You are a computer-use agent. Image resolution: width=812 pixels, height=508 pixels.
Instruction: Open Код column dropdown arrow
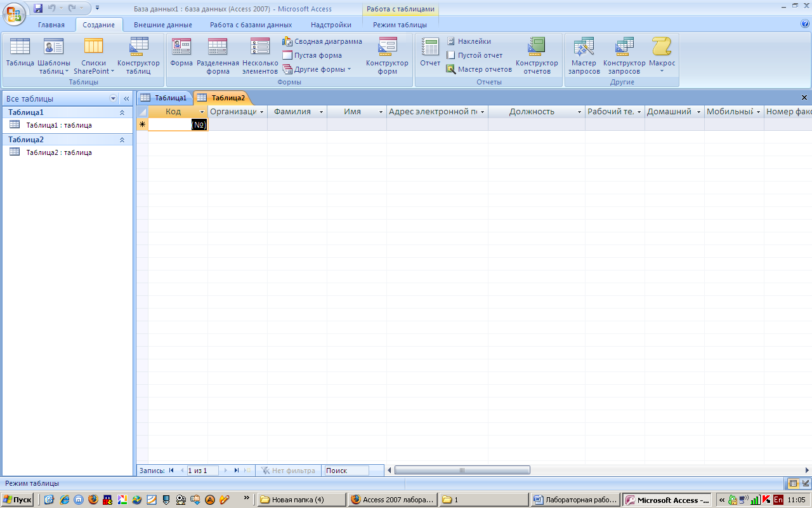[202, 112]
